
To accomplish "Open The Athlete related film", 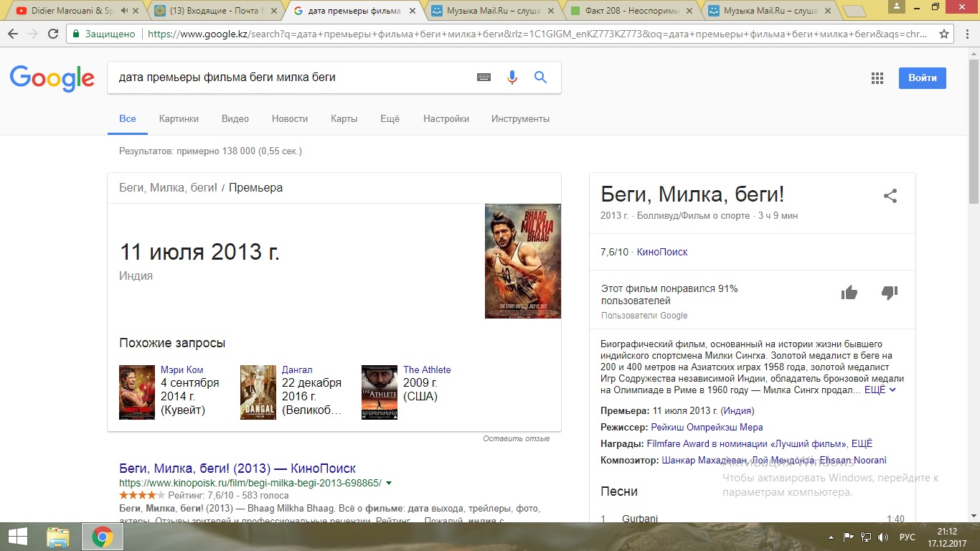I will point(427,369).
